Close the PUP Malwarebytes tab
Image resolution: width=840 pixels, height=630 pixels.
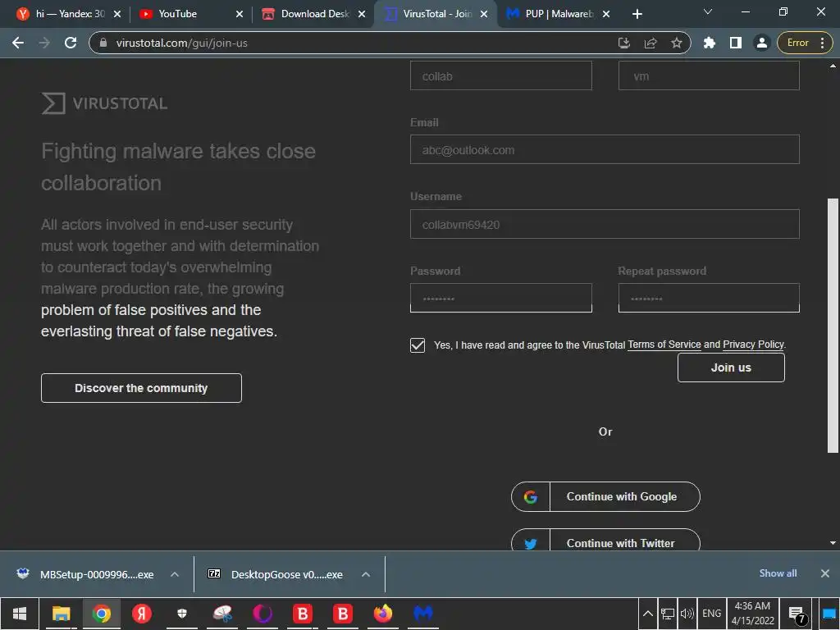[x=606, y=14]
